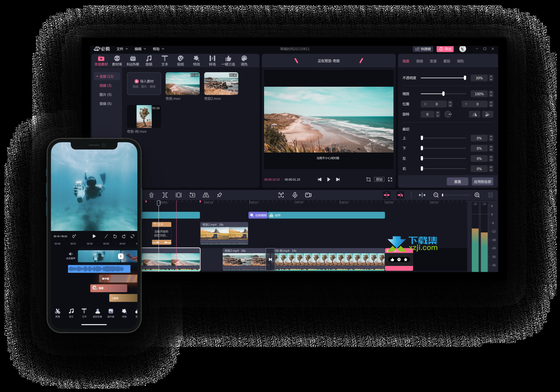Select the 转场 transitions tool
Image resolution: width=560 pixels, height=392 pixels.
coord(212,61)
